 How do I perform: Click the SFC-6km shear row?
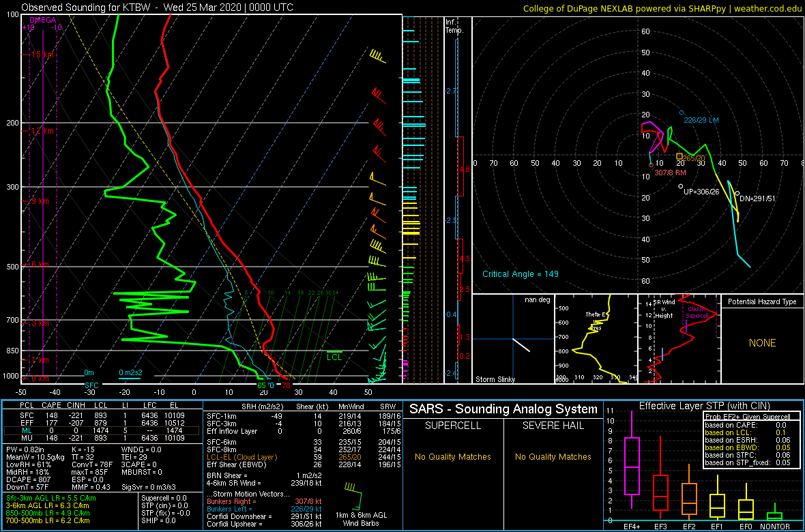(x=302, y=442)
